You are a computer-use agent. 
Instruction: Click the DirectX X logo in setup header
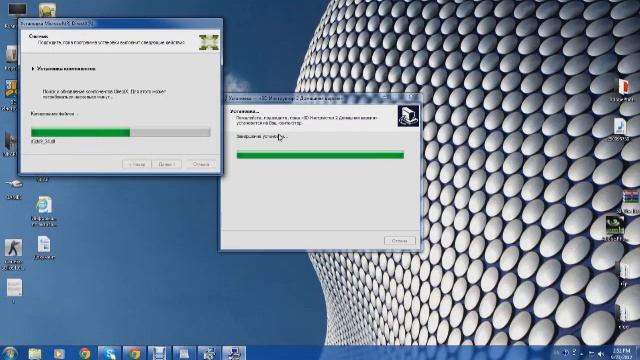tap(209, 42)
